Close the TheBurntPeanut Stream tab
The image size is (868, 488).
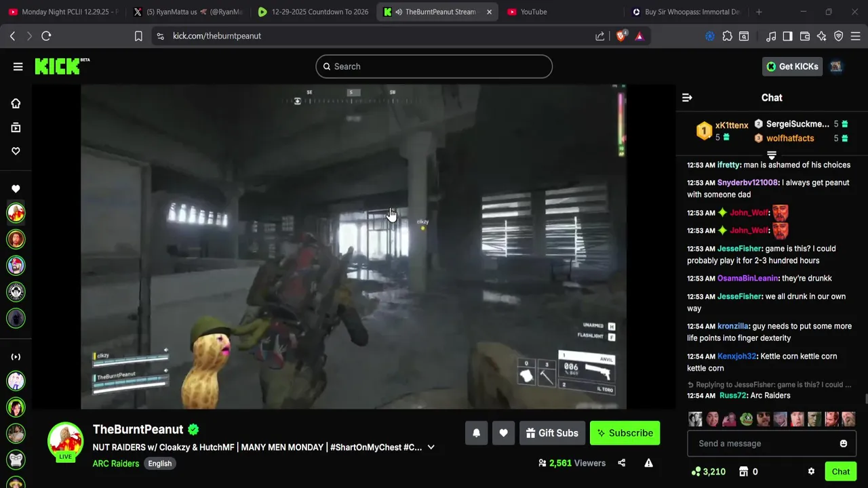(489, 12)
